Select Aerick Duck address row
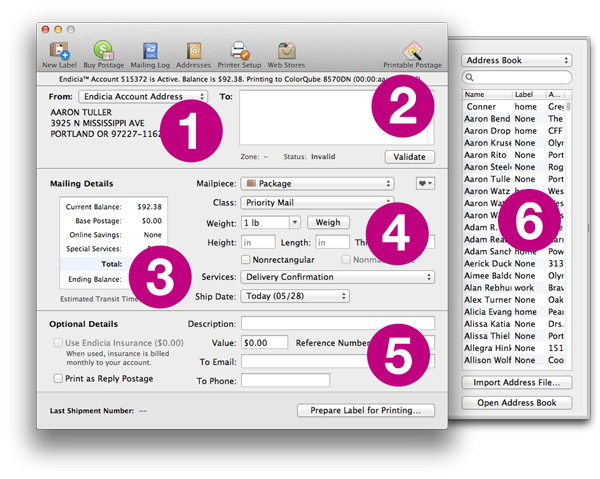The height and width of the screenshot is (479, 600). point(514,264)
